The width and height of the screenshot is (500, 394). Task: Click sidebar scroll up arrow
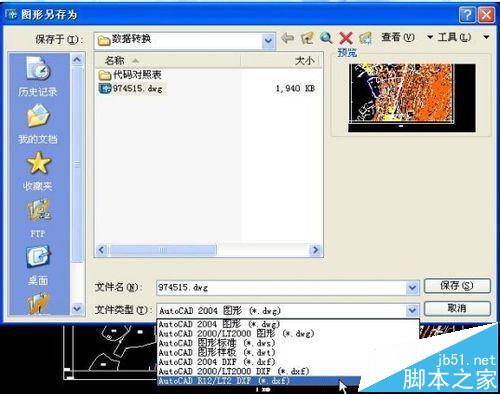click(x=77, y=60)
